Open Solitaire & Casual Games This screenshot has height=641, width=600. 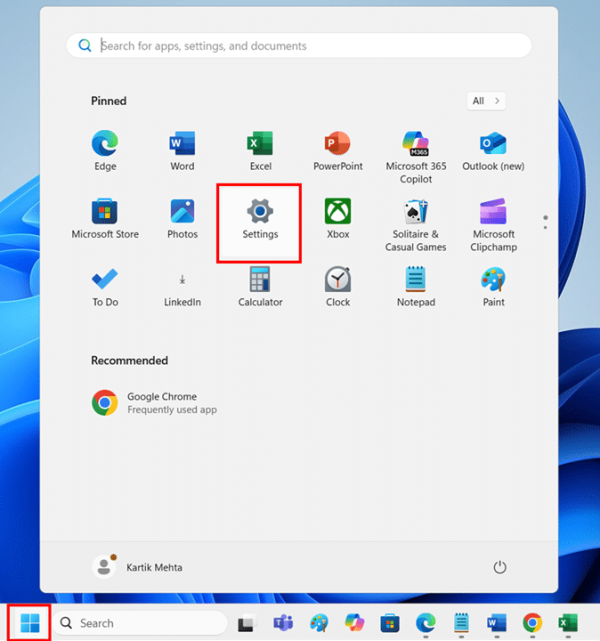pyautogui.click(x=416, y=225)
